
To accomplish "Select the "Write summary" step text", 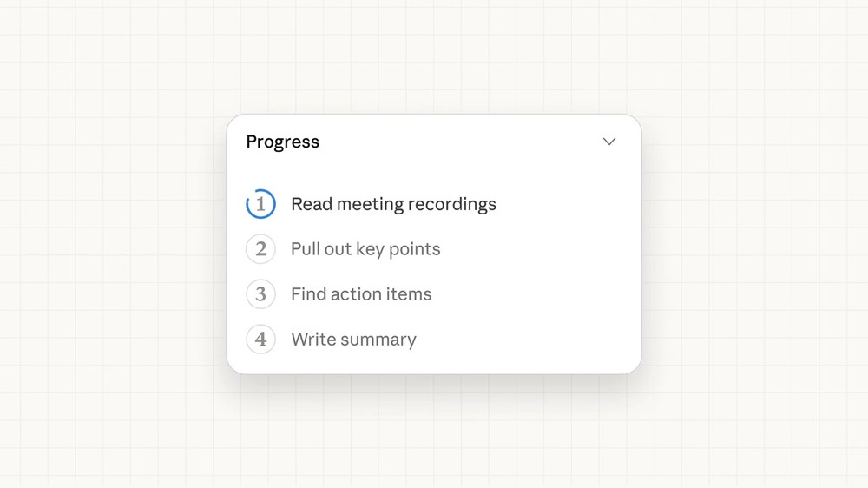I will tap(353, 340).
